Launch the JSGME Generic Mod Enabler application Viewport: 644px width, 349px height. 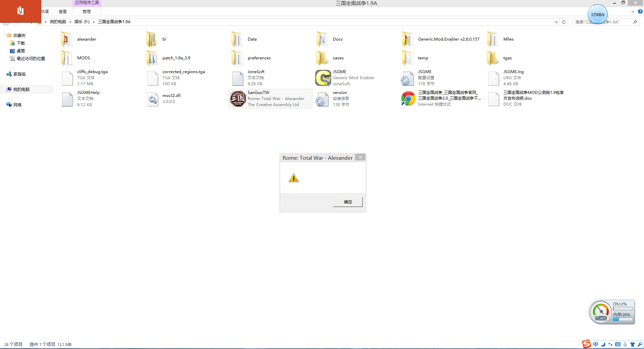tap(323, 78)
